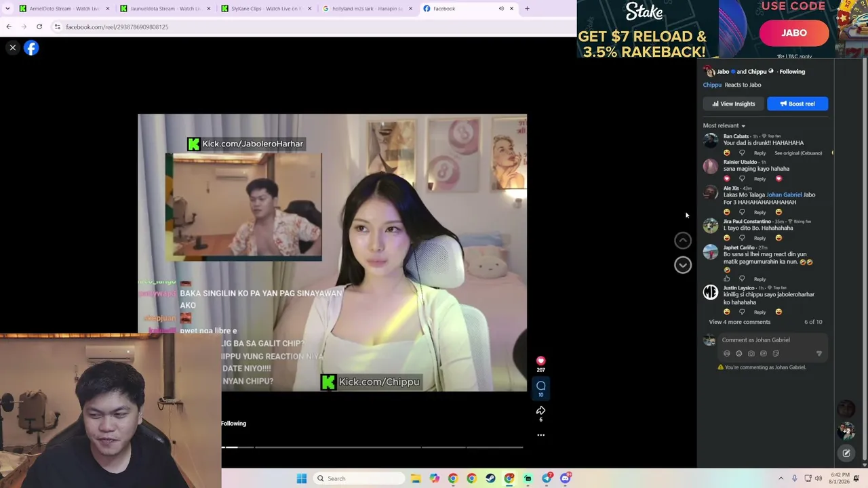Open View Insights for the reel

coord(734,104)
